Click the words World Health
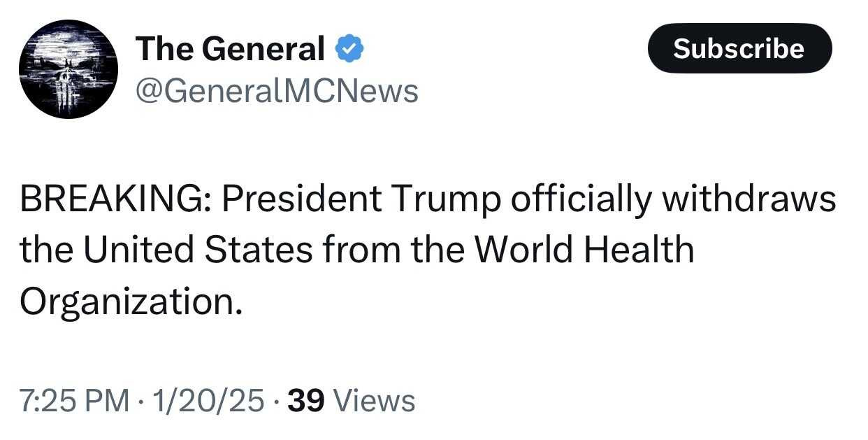The height and width of the screenshot is (440, 868). pyautogui.click(x=585, y=250)
